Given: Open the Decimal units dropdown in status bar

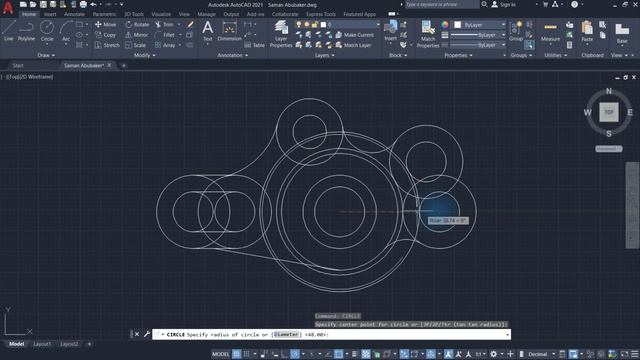Looking at the screenshot, I should point(541,354).
